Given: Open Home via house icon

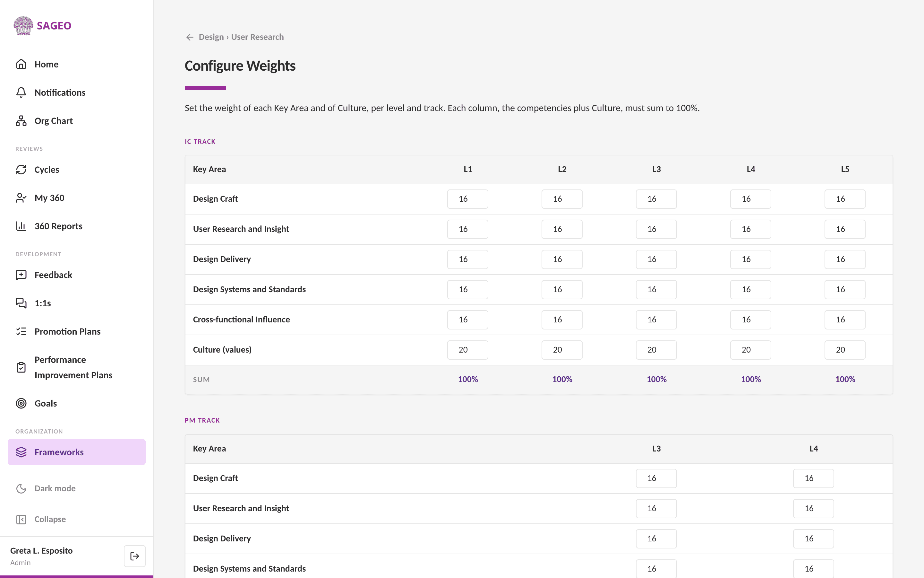Looking at the screenshot, I should tap(21, 64).
